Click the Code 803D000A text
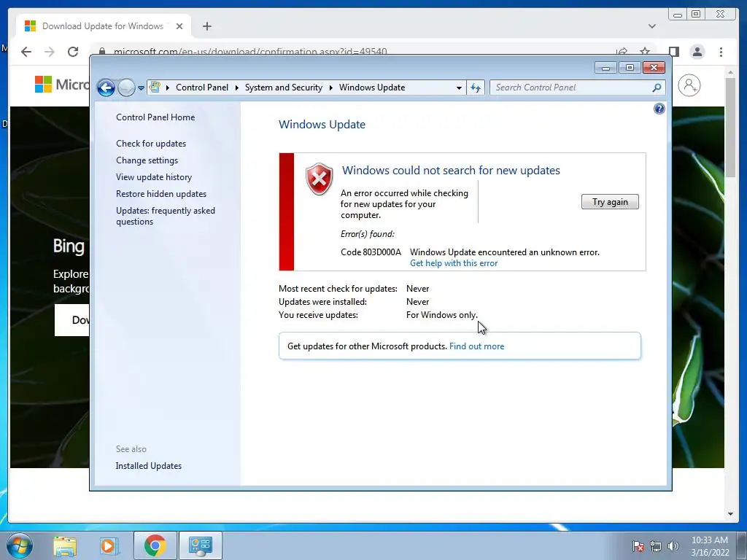This screenshot has height=560, width=747. click(371, 252)
